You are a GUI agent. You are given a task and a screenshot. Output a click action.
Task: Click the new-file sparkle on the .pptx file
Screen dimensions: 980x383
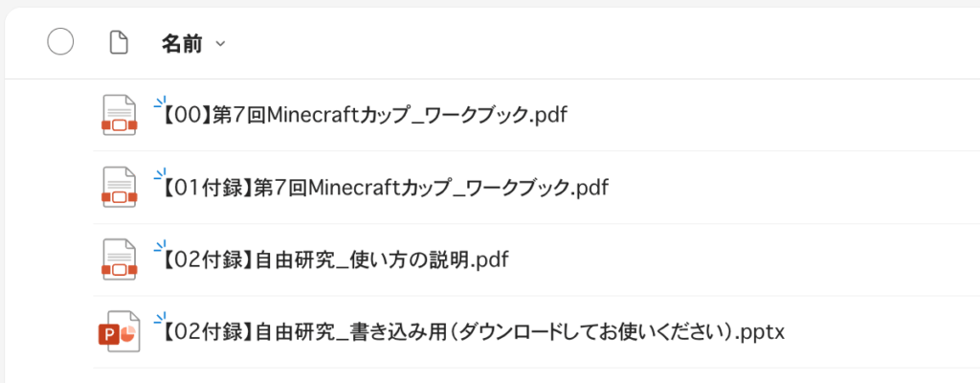pos(160,319)
